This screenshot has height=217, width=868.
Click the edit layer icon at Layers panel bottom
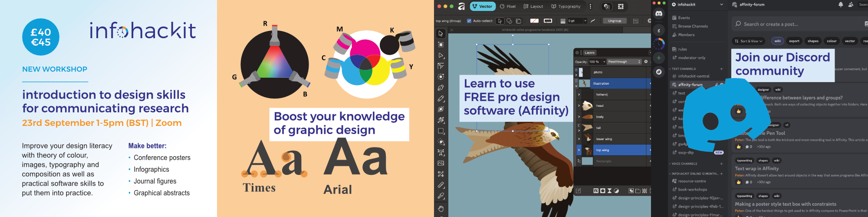tap(578, 191)
